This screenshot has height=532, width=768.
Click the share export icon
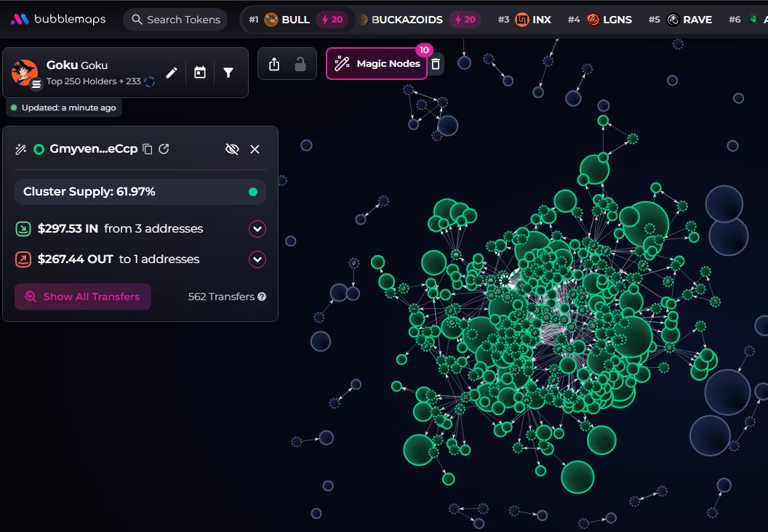pos(274,65)
